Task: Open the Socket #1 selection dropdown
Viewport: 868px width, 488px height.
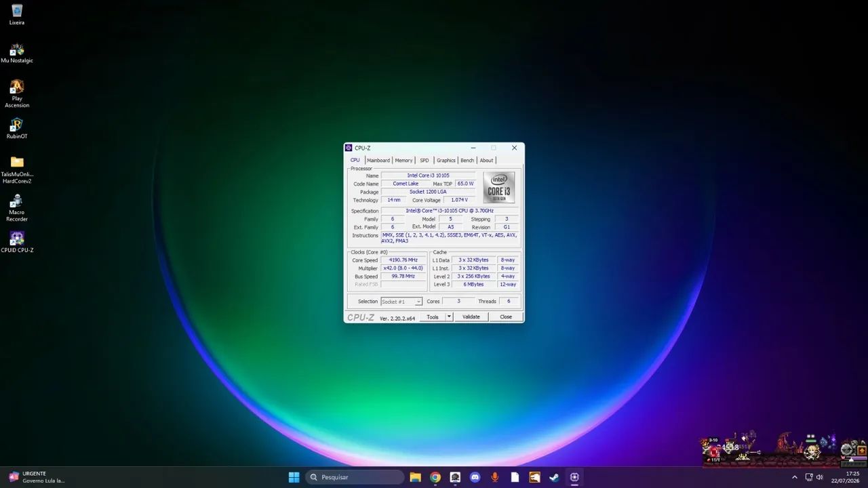Action: coord(401,302)
